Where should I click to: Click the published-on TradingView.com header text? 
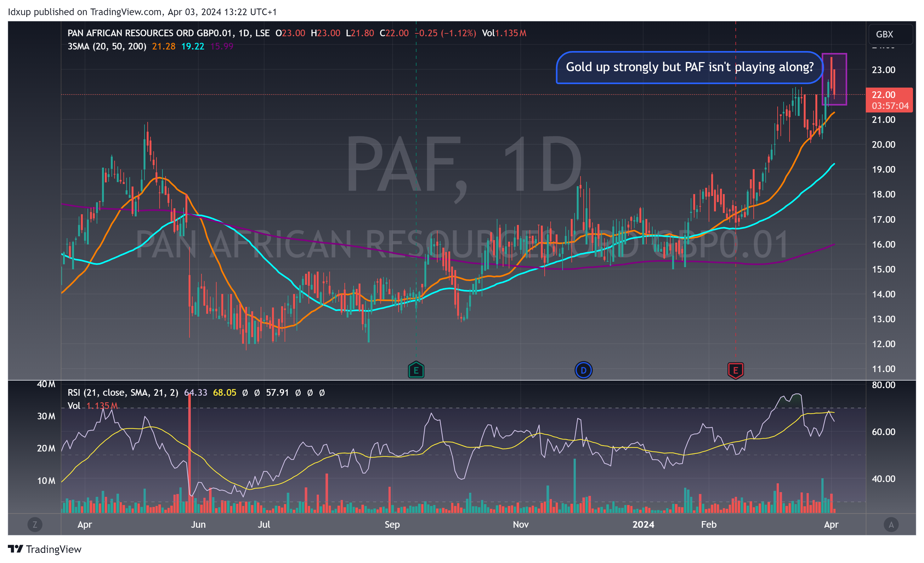142,12
